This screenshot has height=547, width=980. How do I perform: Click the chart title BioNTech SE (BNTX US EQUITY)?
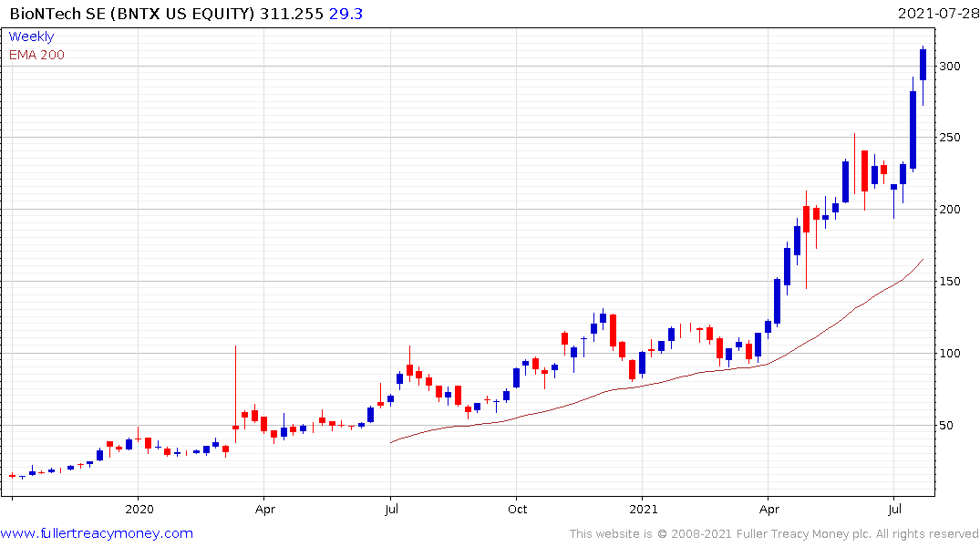coord(132,14)
